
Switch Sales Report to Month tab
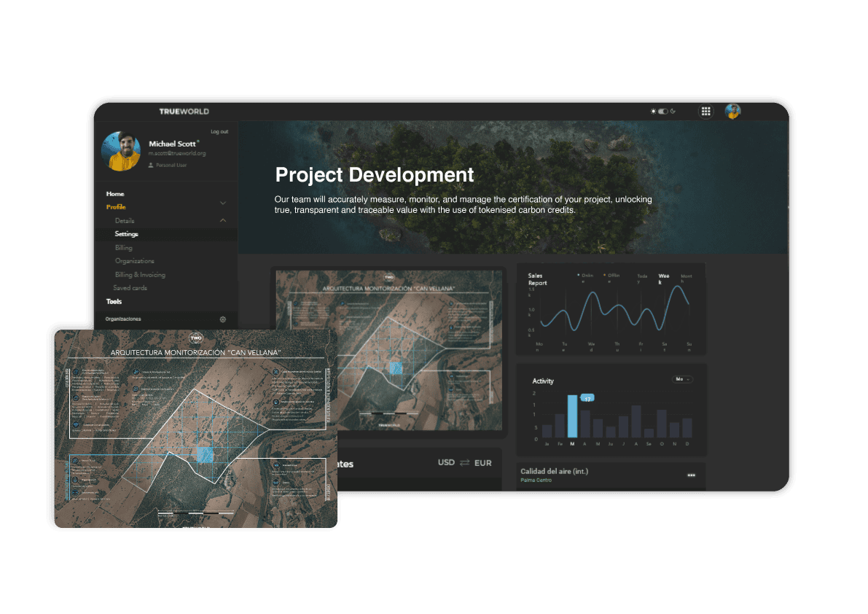(687, 279)
